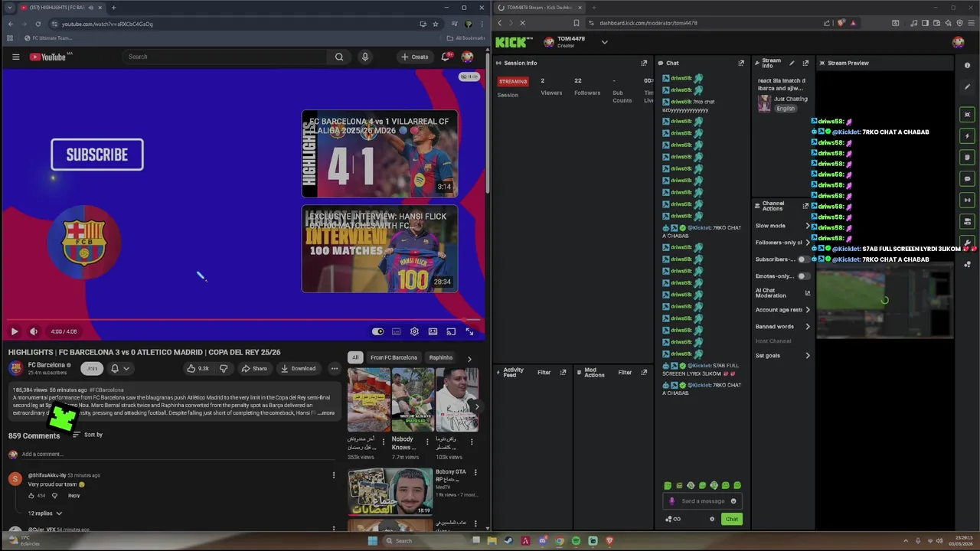Expand the 12 replies thread
Screen dimensions: 980x551
coord(45,514)
